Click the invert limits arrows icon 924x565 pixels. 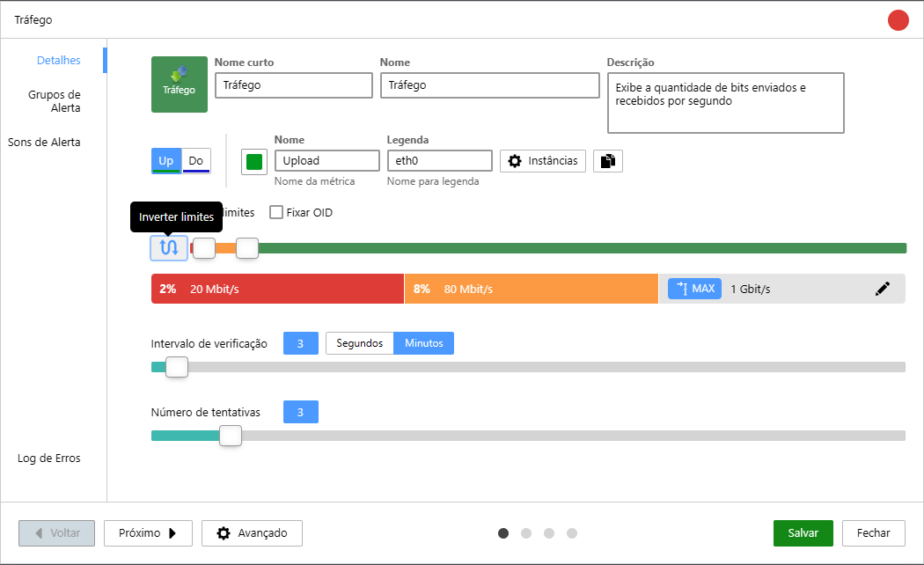pos(168,247)
